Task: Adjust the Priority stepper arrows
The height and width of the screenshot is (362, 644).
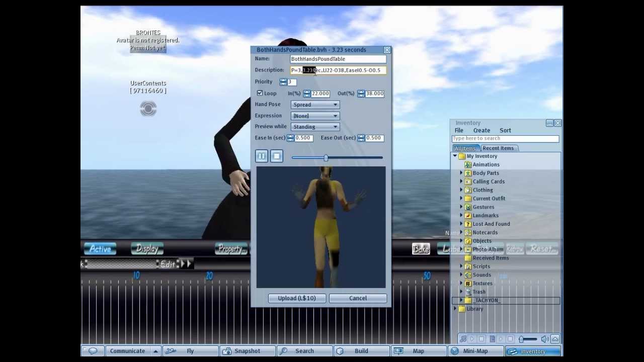Action: [x=283, y=82]
